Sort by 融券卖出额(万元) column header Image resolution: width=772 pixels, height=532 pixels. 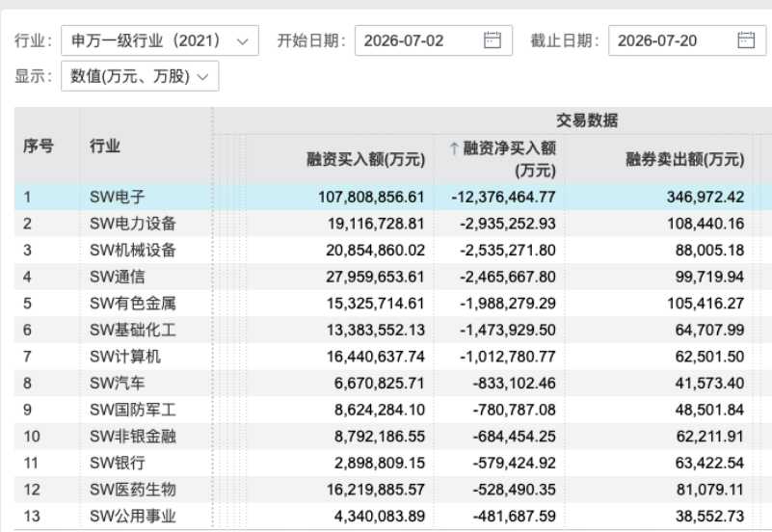pyautogui.click(x=685, y=159)
